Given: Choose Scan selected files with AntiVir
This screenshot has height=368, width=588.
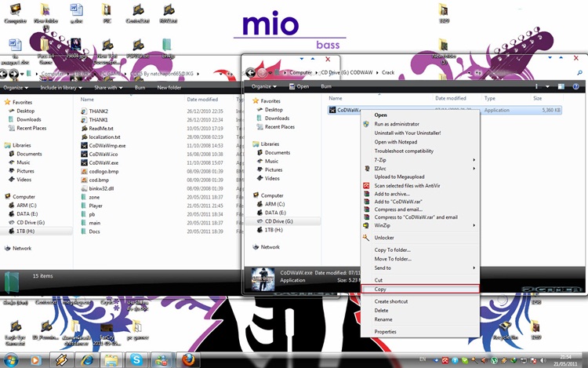Looking at the screenshot, I should 420,186.
